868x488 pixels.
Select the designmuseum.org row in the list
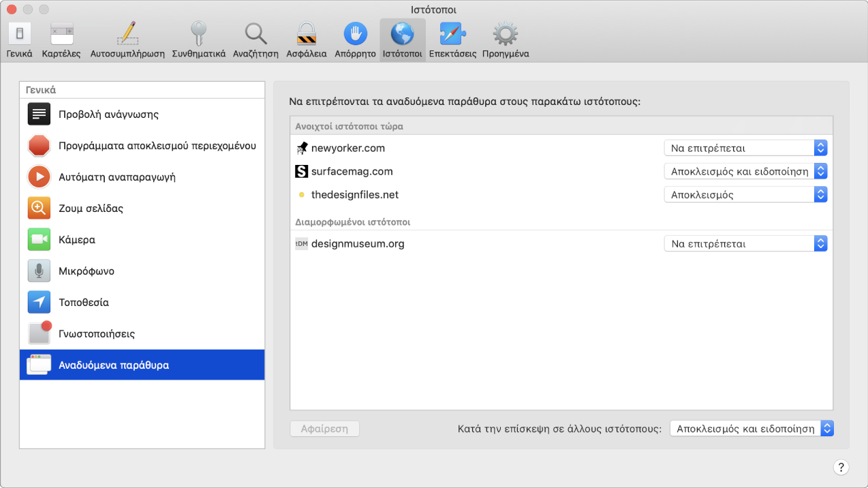coord(561,243)
